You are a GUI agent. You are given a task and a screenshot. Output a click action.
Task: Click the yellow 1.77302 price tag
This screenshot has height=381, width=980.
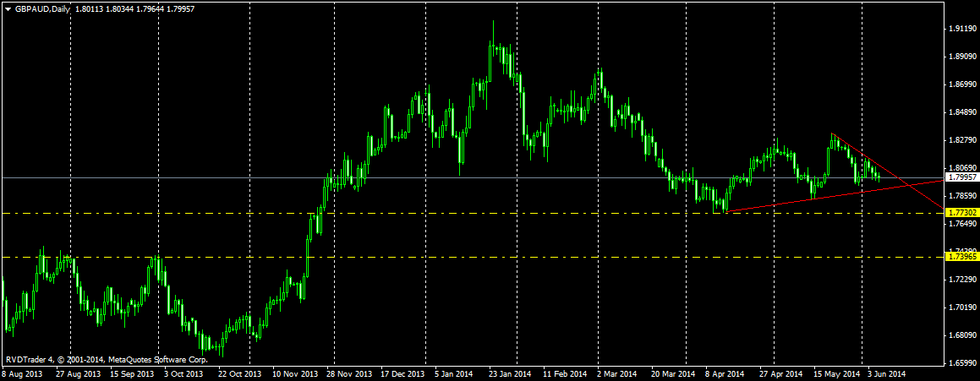tap(961, 213)
